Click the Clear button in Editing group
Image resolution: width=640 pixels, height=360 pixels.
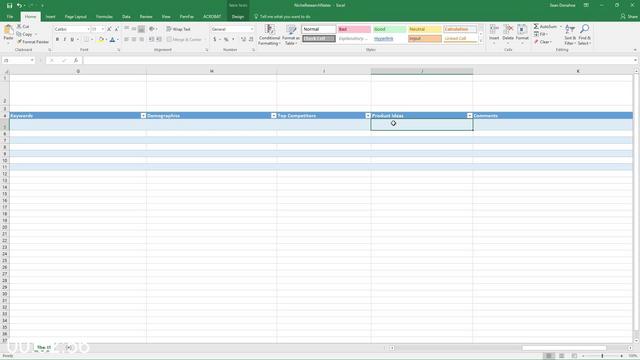pos(543,42)
